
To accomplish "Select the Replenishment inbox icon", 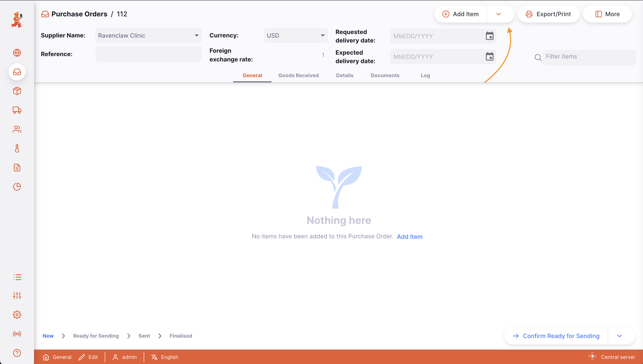I will 17,72.
